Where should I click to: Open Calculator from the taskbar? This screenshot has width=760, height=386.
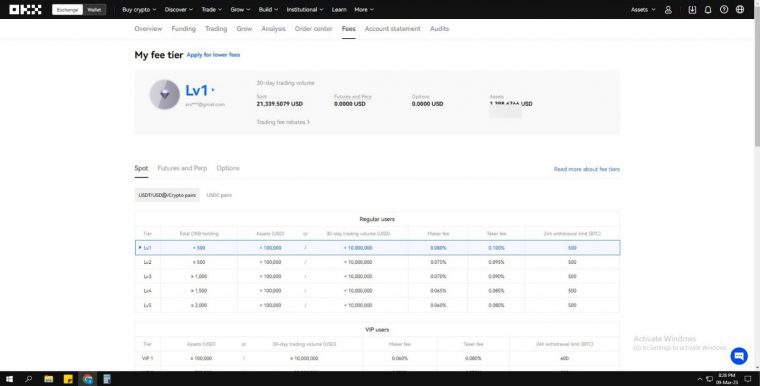[x=107, y=379]
